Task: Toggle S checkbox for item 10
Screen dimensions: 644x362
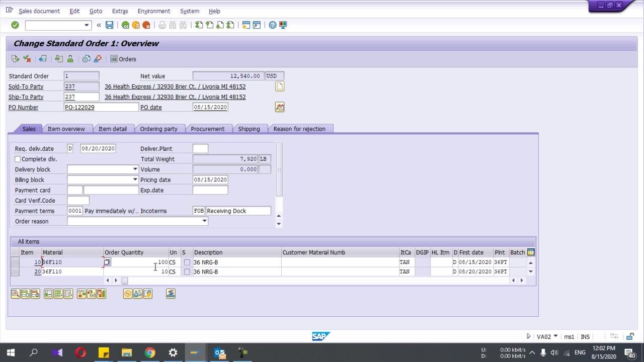Action: click(187, 262)
